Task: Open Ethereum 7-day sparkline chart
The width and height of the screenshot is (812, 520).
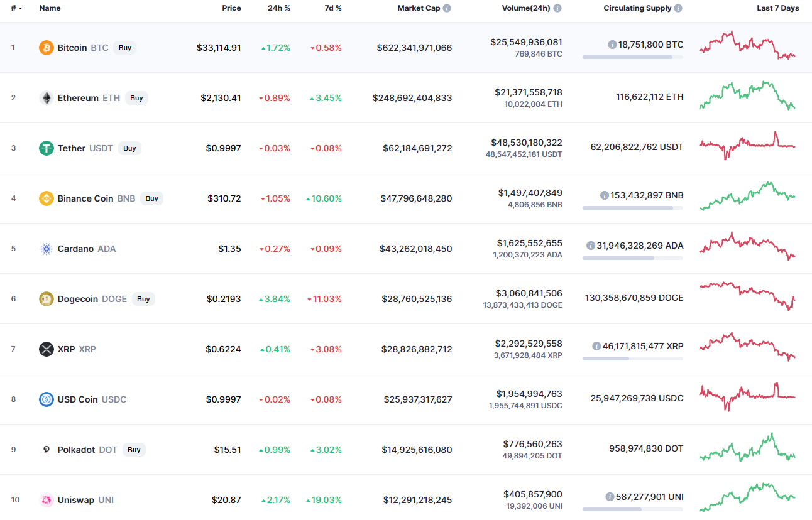Action: [x=747, y=95]
